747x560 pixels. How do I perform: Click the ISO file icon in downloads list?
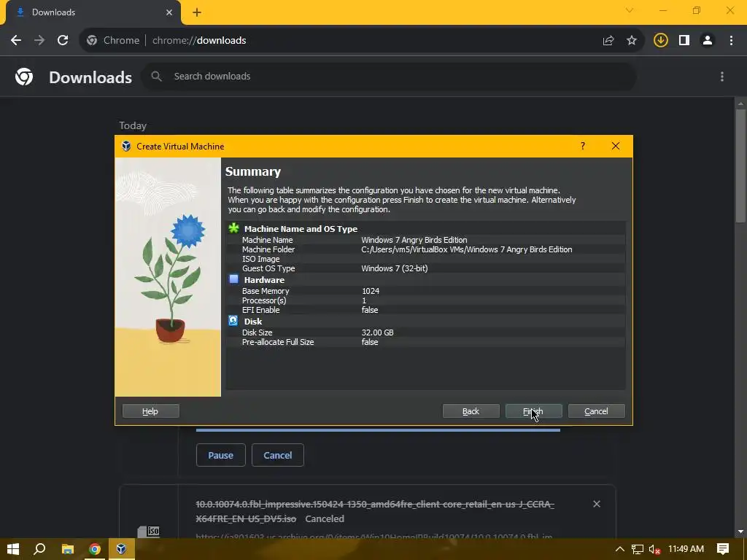pyautogui.click(x=149, y=531)
